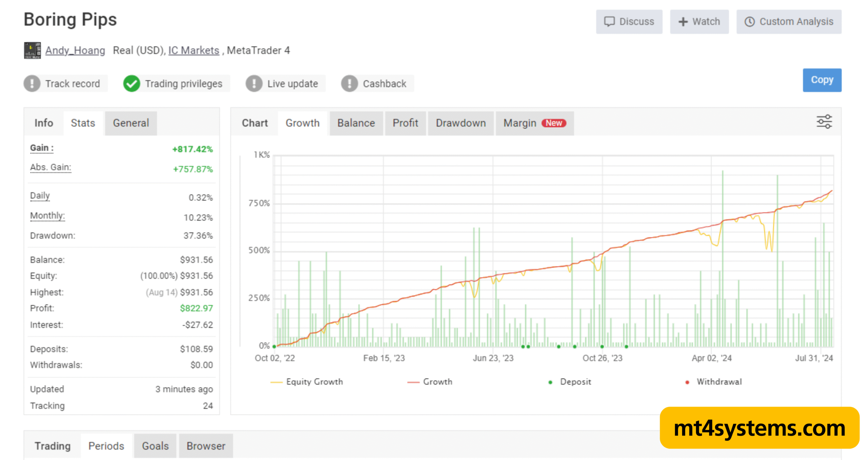Open Custom Analysis clock button
The width and height of the screenshot is (868, 460).
click(788, 22)
